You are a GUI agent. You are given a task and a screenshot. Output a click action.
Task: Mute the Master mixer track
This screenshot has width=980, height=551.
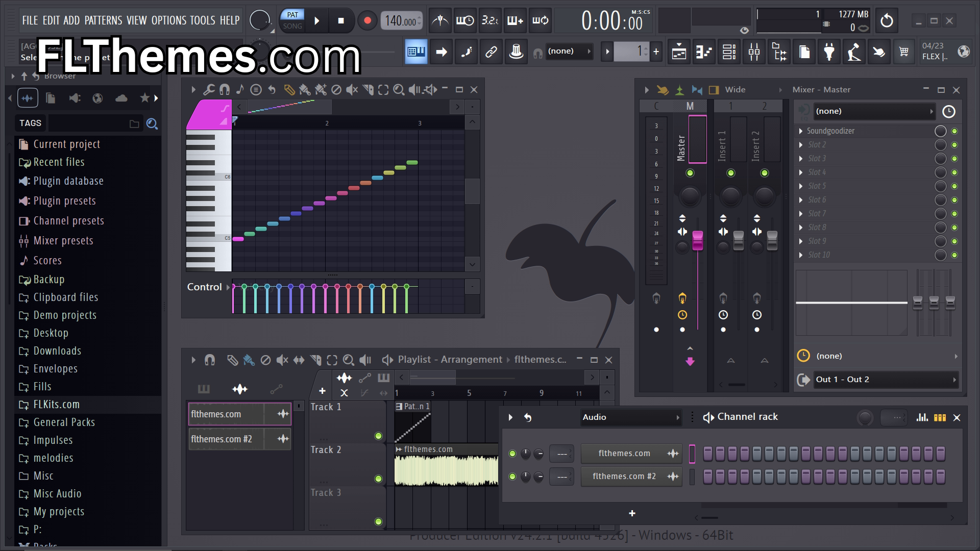pos(690,173)
